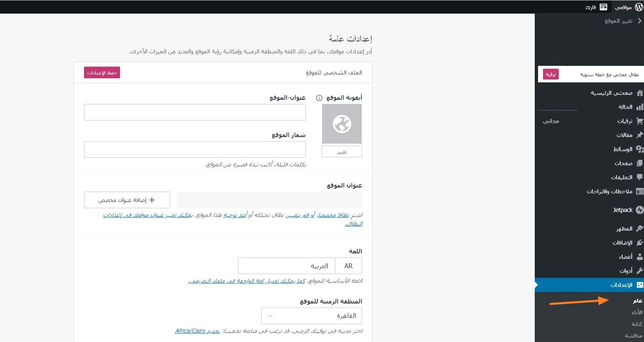The width and height of the screenshot is (644, 342).
Task: Click the brush icon for المظهر
Action: click(x=639, y=229)
